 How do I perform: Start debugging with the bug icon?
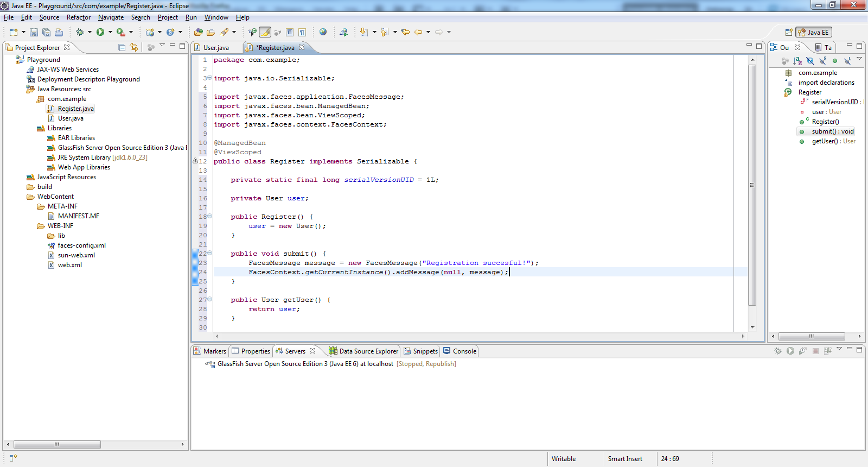(x=80, y=32)
